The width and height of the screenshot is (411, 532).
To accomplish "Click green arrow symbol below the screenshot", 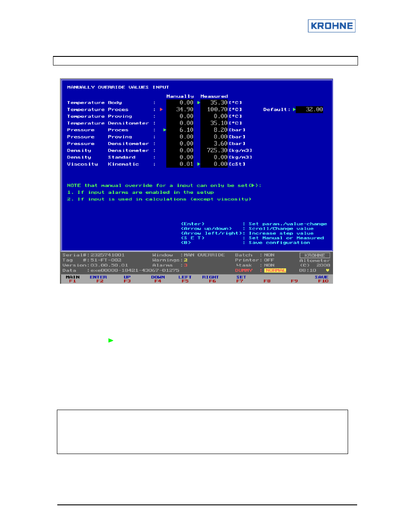I will click(111, 340).
